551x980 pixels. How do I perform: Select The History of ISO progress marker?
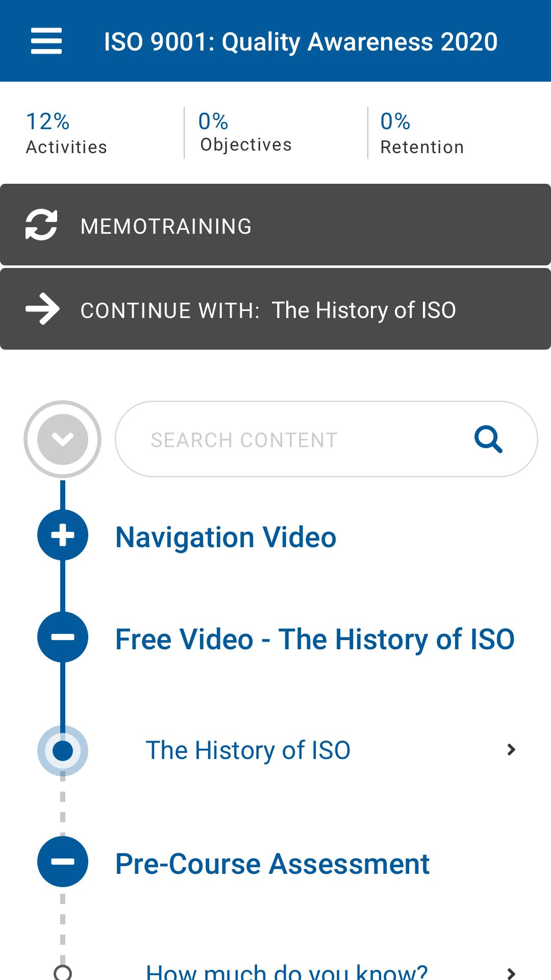tap(63, 751)
